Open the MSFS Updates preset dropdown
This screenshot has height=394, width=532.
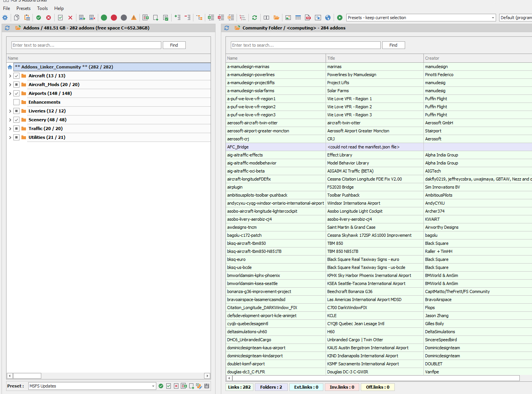pos(153,386)
